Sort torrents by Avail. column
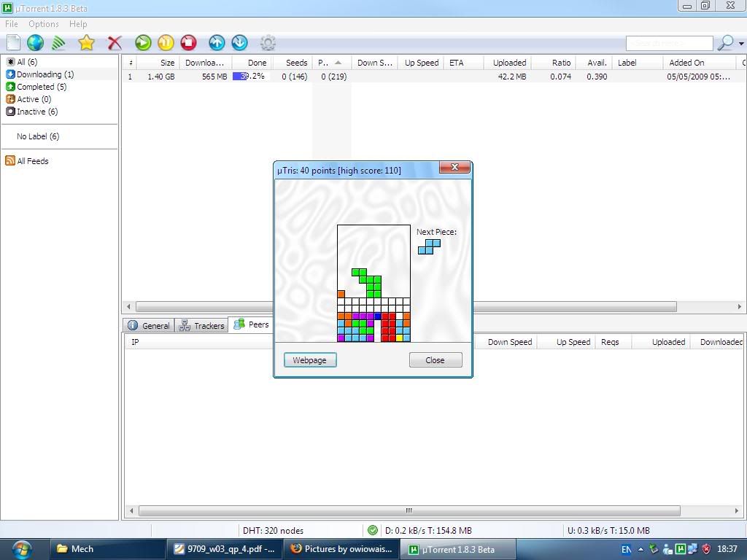This screenshot has height=560, width=747. pos(594,63)
